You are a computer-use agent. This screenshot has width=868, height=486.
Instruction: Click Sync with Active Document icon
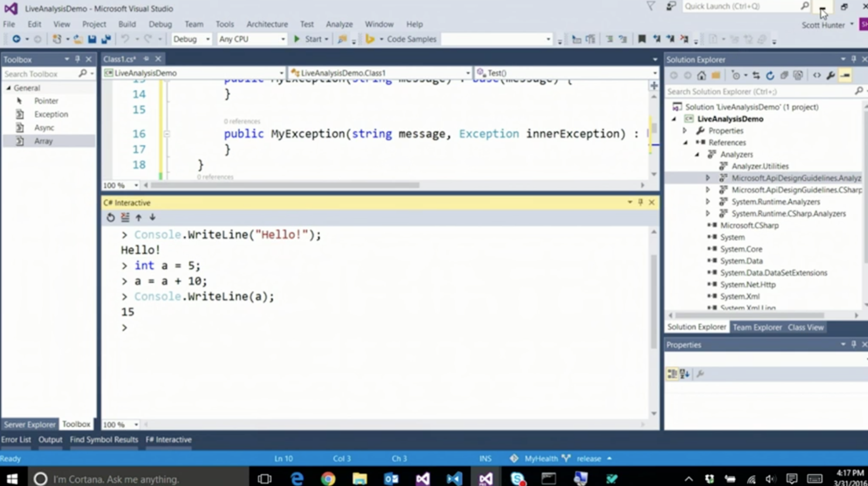click(756, 76)
